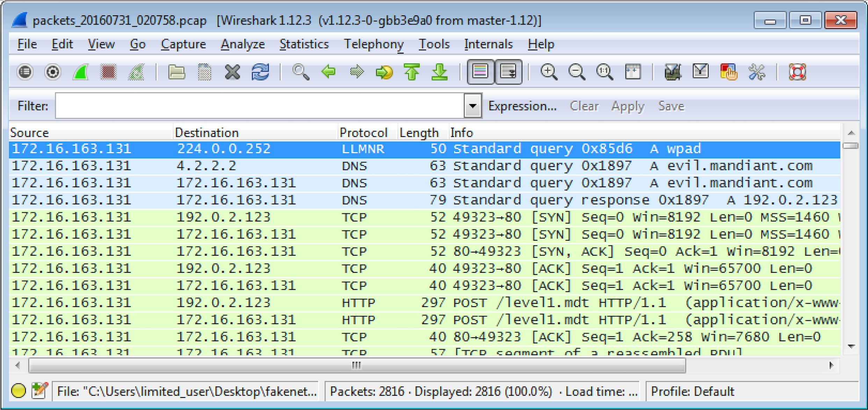Jump to the first packet icon

[412, 72]
